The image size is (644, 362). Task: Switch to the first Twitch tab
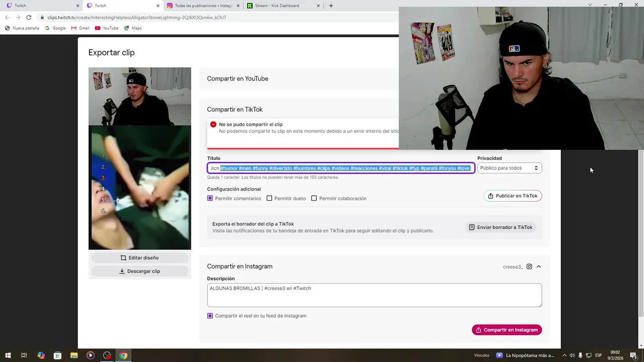[40, 6]
